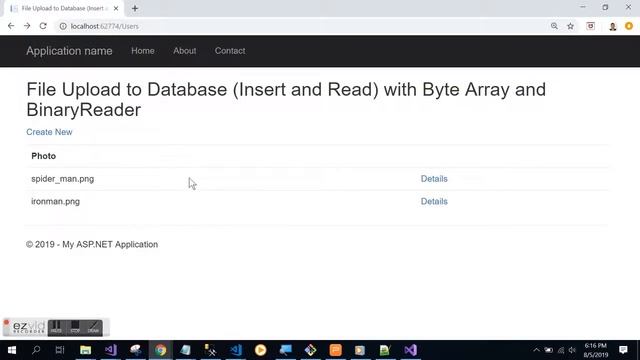Click the Draw button in ezvid recorder
Image resolution: width=640 pixels, height=360 pixels.
[93, 327]
